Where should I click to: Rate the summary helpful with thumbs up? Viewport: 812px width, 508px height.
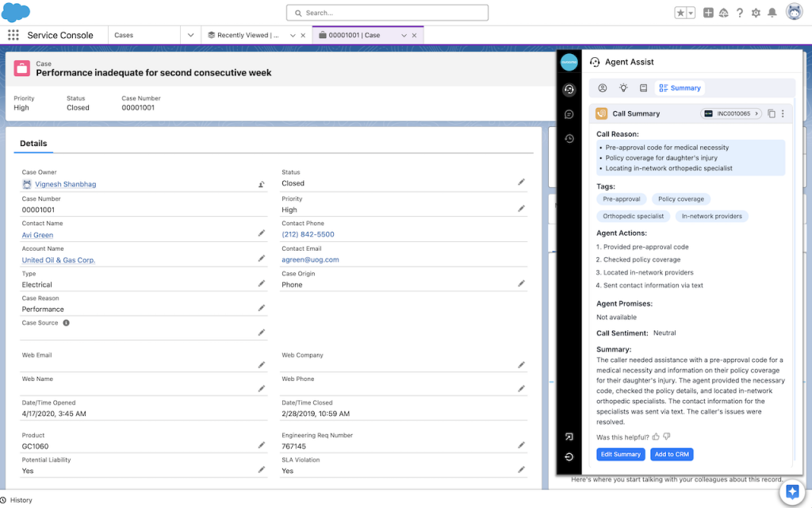(x=655, y=436)
